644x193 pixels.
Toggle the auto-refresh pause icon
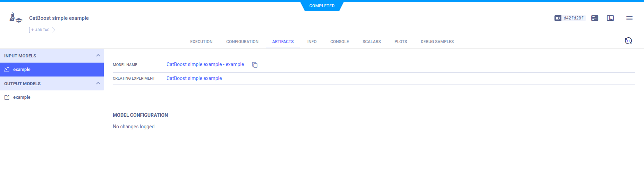[628, 41]
